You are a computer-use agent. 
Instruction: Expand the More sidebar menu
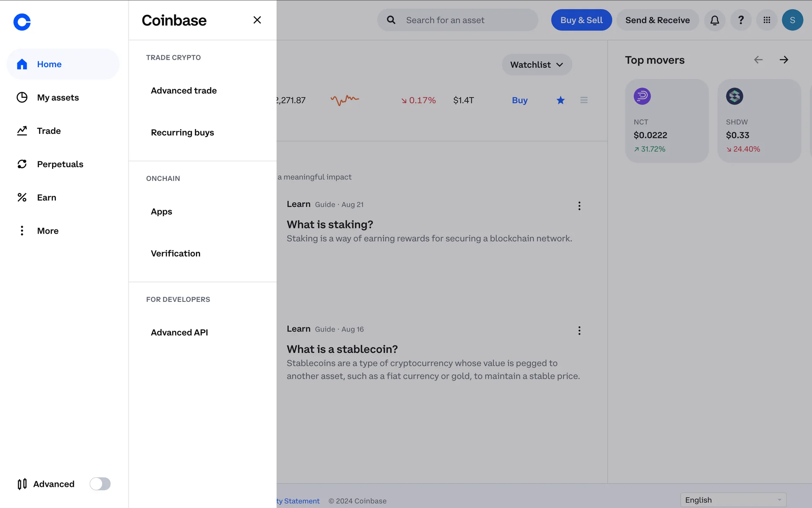[47, 231]
